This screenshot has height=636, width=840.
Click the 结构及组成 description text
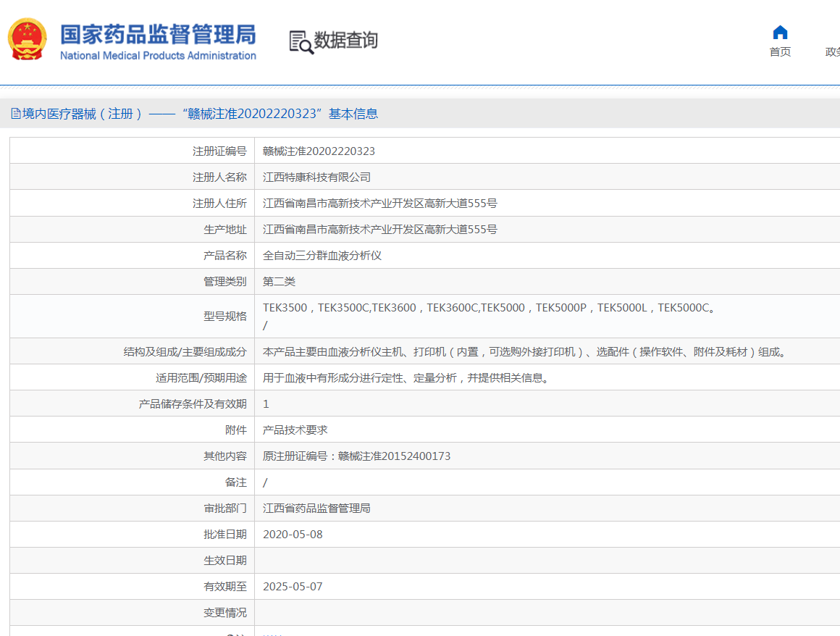525,352
